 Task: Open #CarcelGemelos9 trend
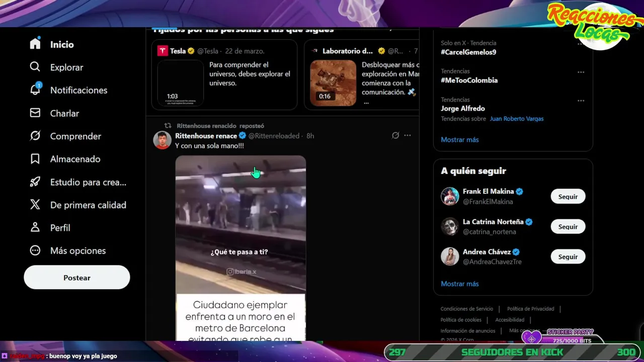point(468,52)
